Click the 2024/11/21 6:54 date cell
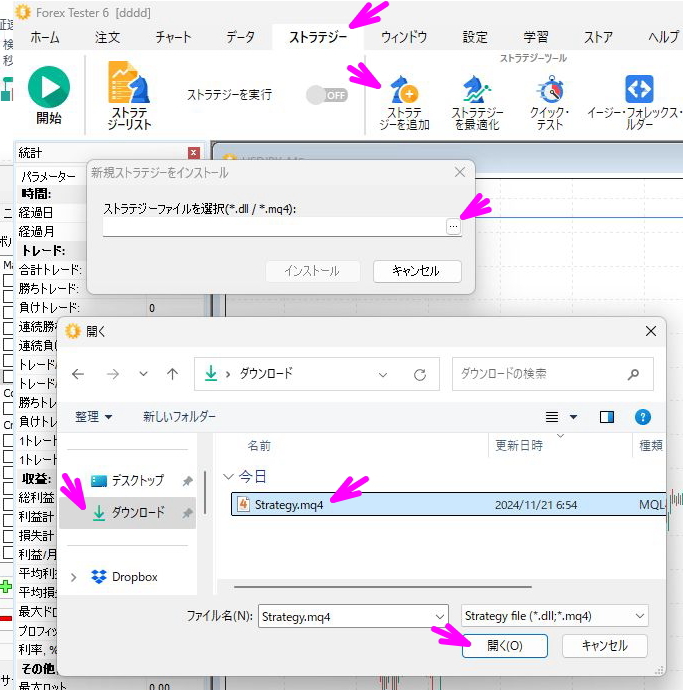This screenshot has width=683, height=690. pyautogui.click(x=536, y=505)
